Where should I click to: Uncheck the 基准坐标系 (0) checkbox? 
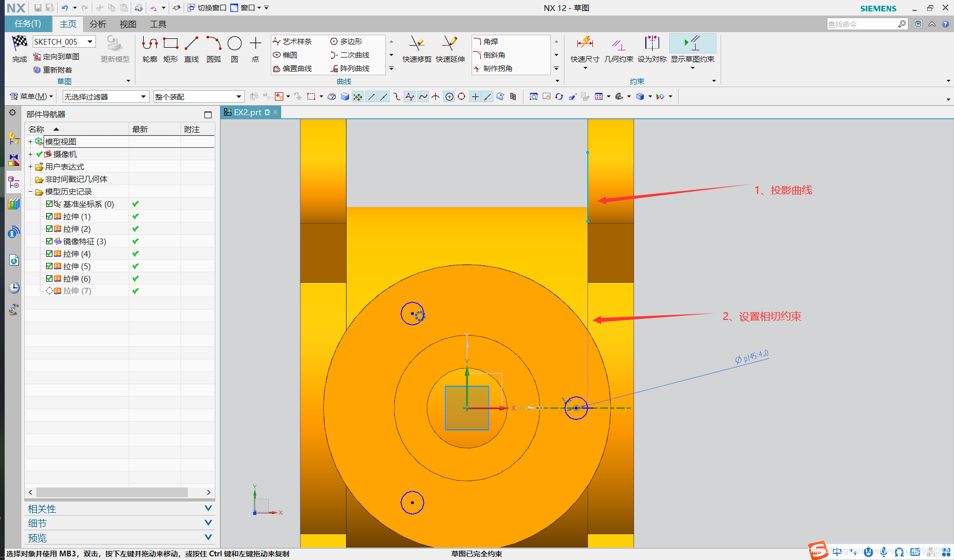(x=49, y=204)
